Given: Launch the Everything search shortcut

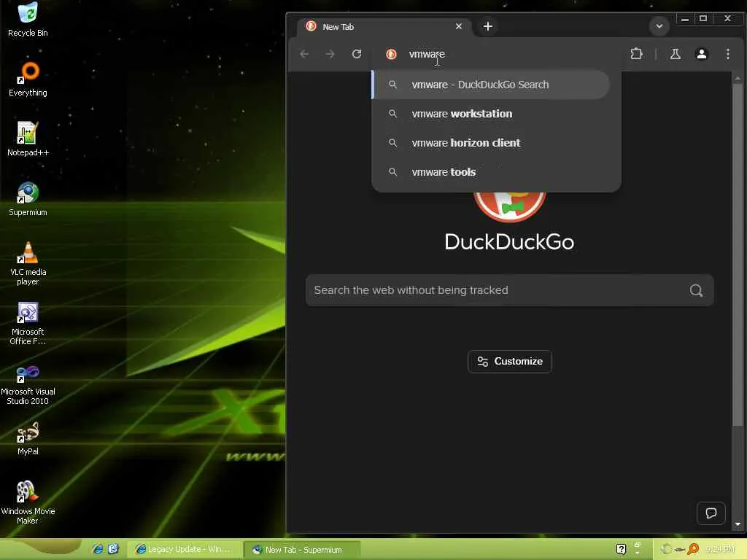Looking at the screenshot, I should (x=28, y=79).
